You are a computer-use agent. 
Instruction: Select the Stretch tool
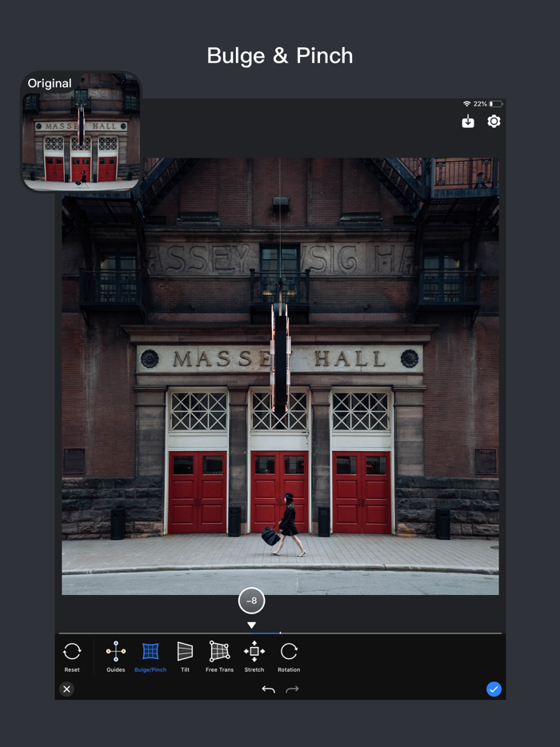(x=254, y=657)
